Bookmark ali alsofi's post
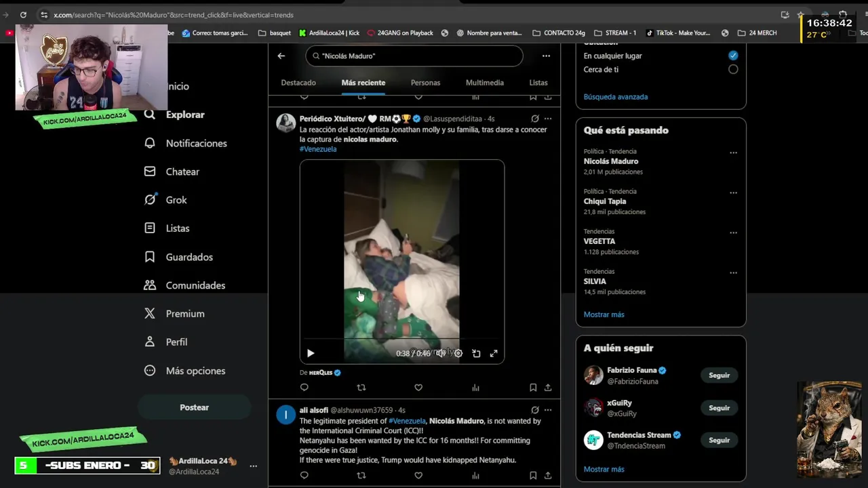The image size is (868, 488). (533, 475)
